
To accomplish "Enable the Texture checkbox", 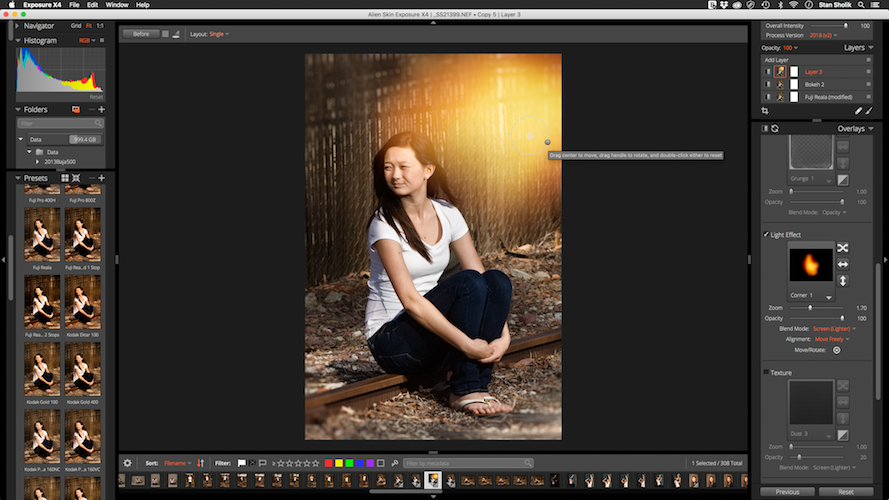I will [x=766, y=372].
